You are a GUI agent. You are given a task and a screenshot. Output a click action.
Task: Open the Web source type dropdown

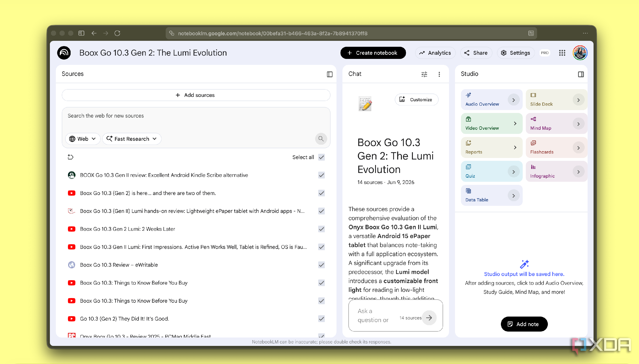point(83,139)
